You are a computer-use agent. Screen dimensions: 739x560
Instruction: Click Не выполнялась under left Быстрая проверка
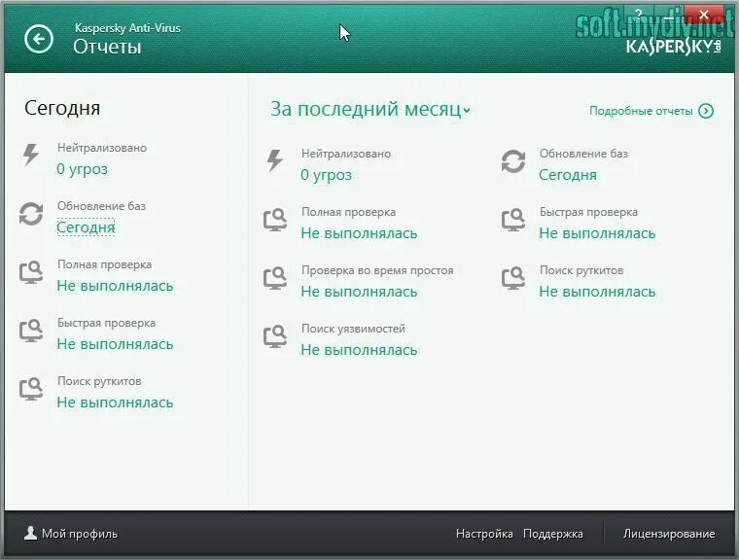coord(115,344)
